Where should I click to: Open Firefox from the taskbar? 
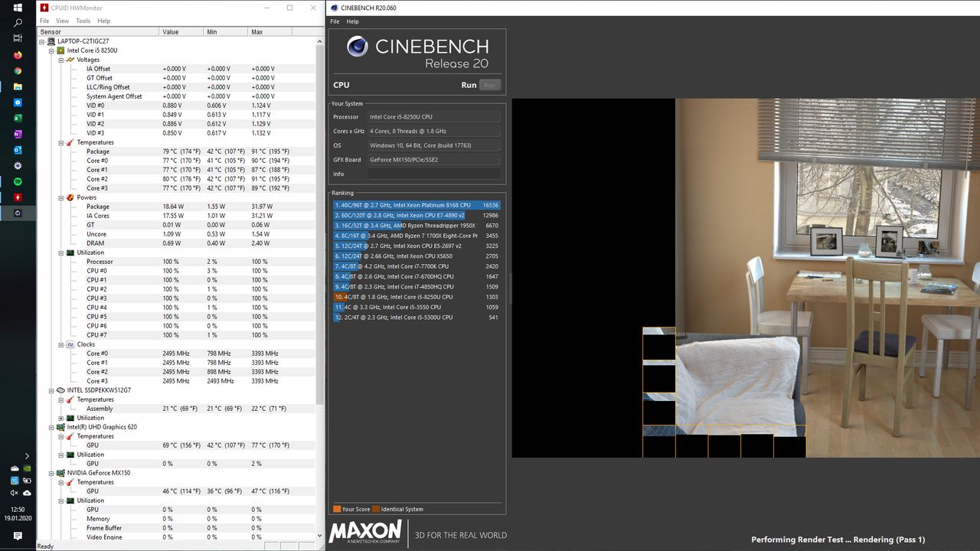[18, 55]
